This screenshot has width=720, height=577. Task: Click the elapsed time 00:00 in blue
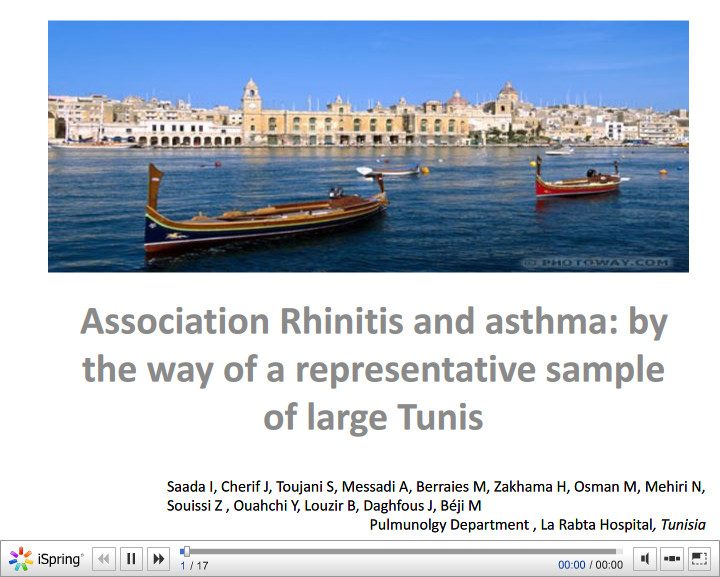pyautogui.click(x=571, y=565)
